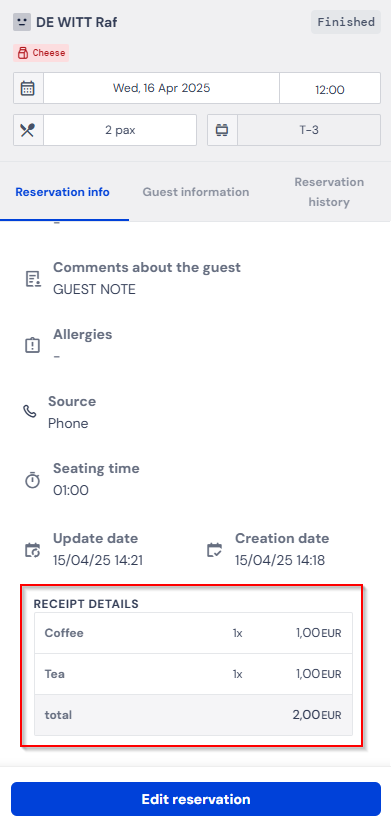The height and width of the screenshot is (825, 391).
Task: Click the calendar icon beside the date
Action: coord(28,88)
